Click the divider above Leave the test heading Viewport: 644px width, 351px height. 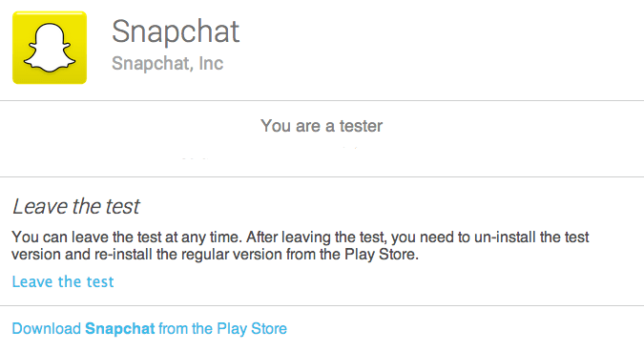(322, 177)
